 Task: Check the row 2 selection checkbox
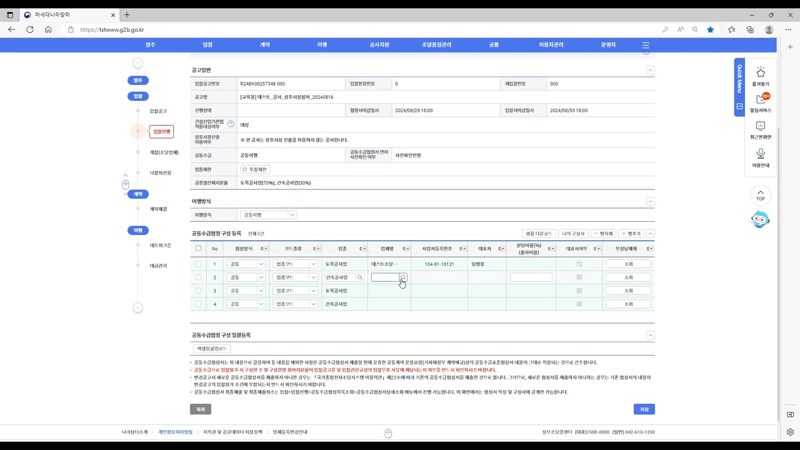click(x=198, y=277)
